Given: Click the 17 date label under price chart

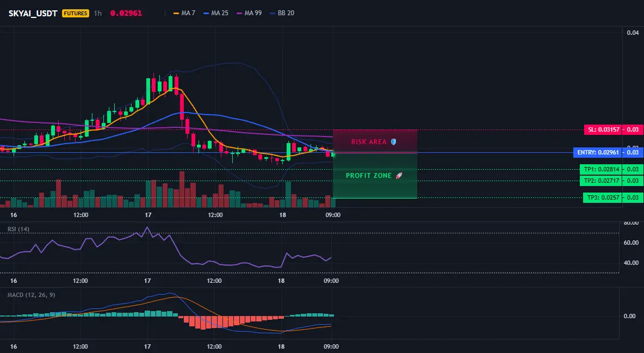Looking at the screenshot, I should (148, 215).
